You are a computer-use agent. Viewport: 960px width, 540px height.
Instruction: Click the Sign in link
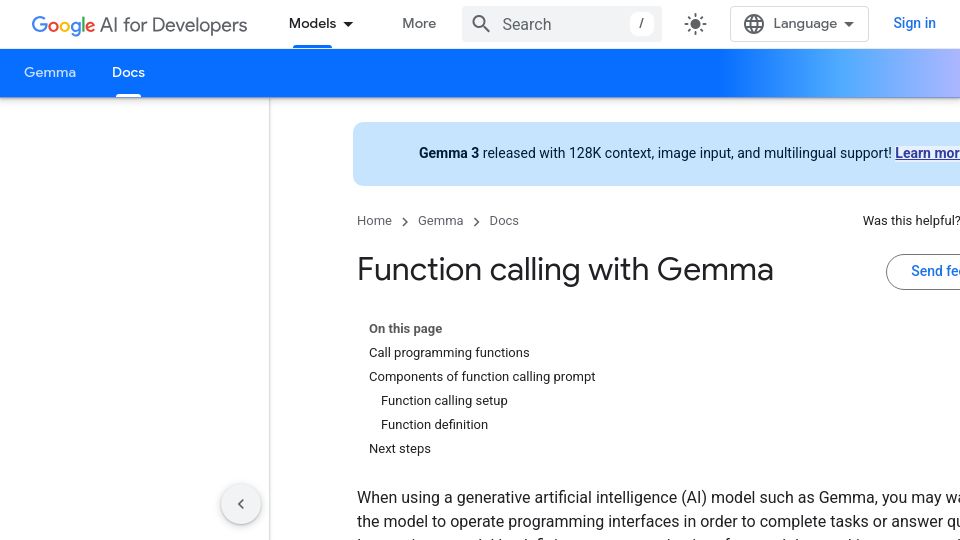(914, 23)
